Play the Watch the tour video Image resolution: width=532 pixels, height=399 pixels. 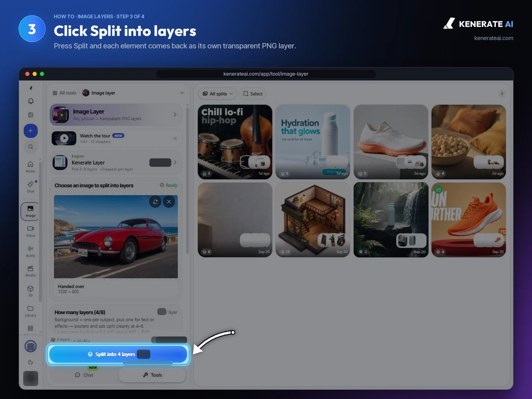[x=64, y=138]
